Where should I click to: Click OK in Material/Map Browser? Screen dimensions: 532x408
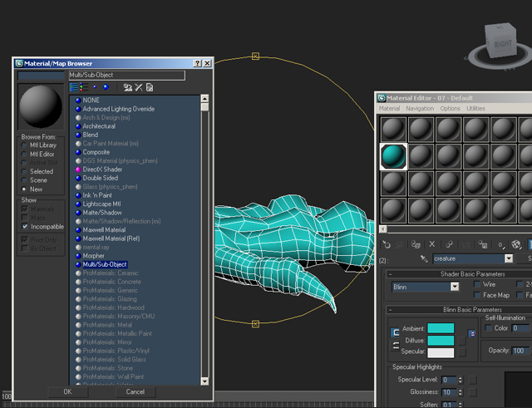[x=68, y=391]
